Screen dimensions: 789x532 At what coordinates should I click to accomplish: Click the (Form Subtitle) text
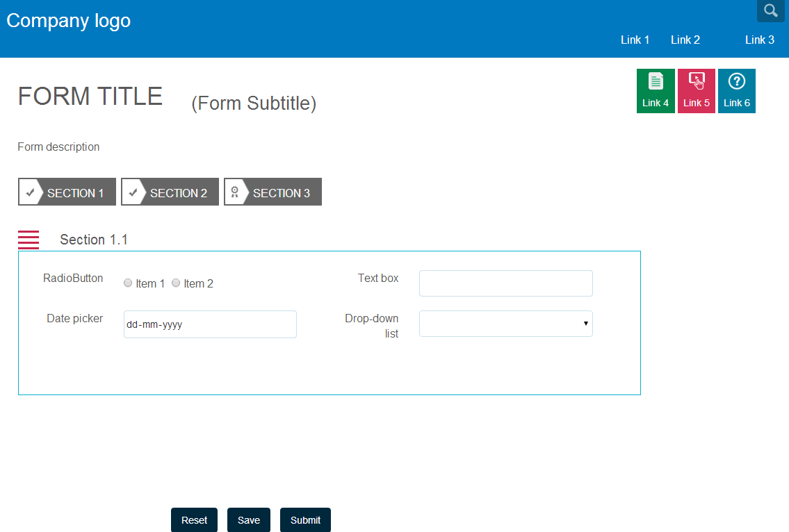(254, 103)
